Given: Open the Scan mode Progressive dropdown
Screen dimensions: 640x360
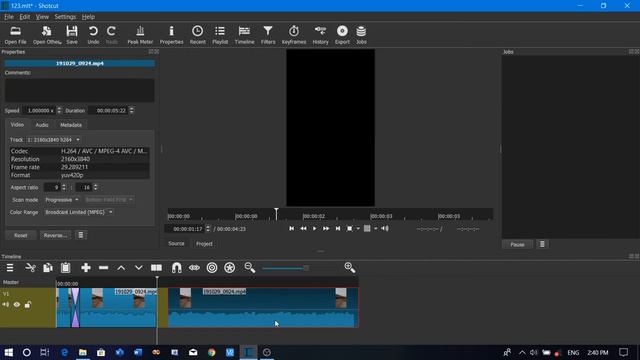Looking at the screenshot, I should click(62, 200).
